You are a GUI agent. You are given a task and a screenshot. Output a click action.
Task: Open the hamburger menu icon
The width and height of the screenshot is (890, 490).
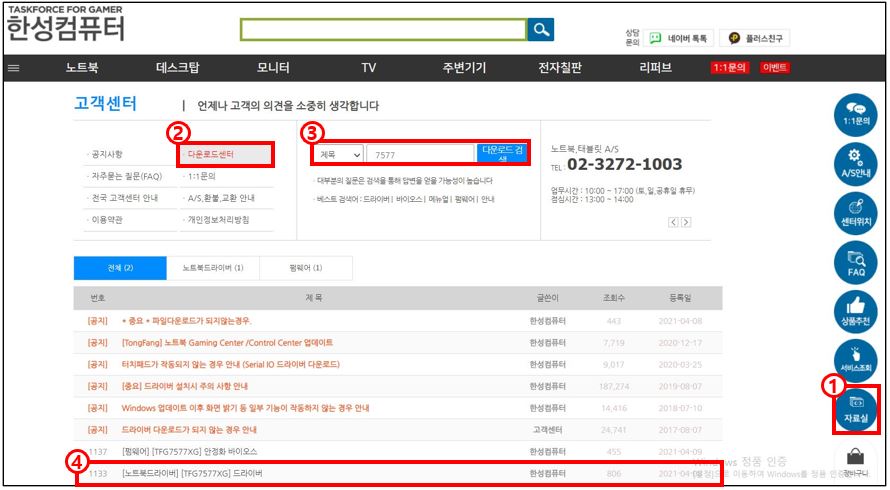[x=14, y=68]
